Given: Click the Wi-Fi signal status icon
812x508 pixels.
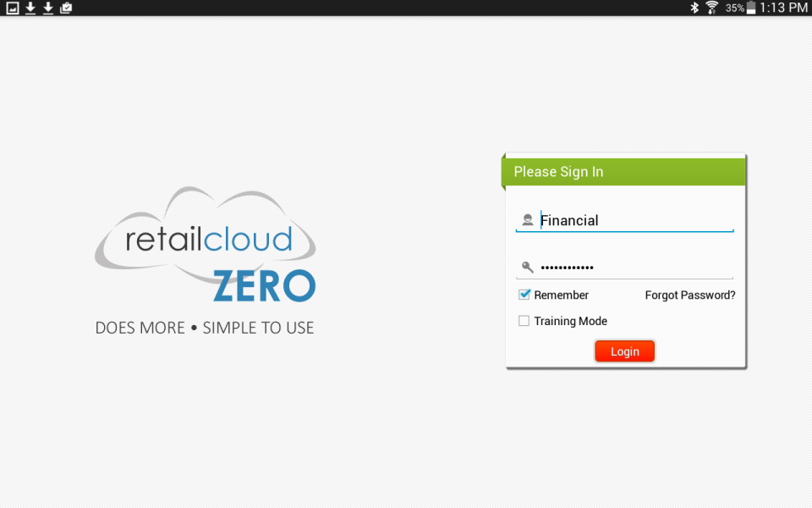Looking at the screenshot, I should (x=713, y=8).
